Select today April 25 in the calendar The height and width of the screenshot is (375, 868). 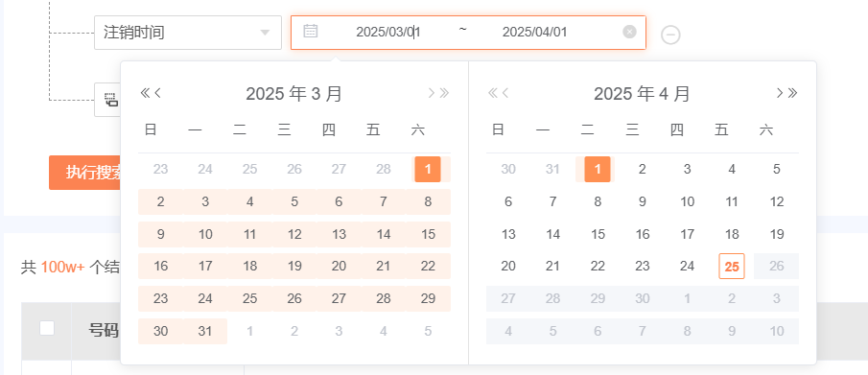tap(732, 267)
